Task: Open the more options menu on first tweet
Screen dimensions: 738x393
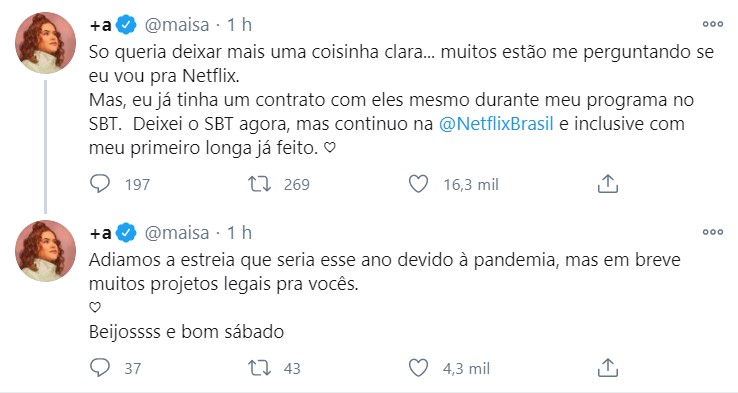Action: click(x=713, y=24)
